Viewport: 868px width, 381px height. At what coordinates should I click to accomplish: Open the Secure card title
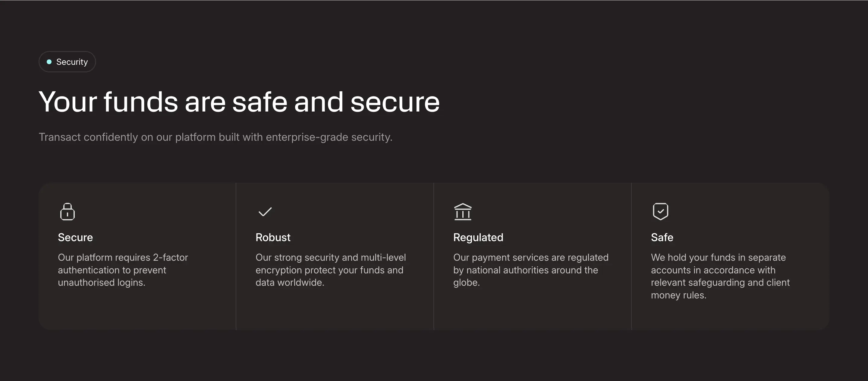[x=75, y=238]
